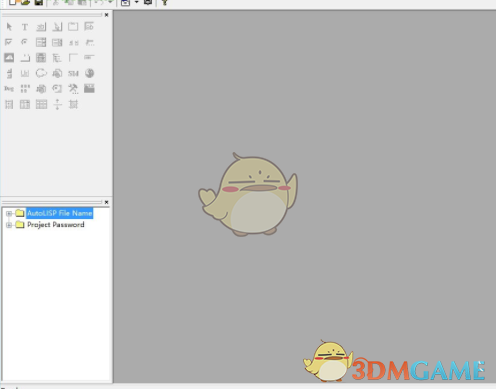Select the cloud-shaped control tool
Viewport: 496px width, 389px height.
tap(41, 73)
